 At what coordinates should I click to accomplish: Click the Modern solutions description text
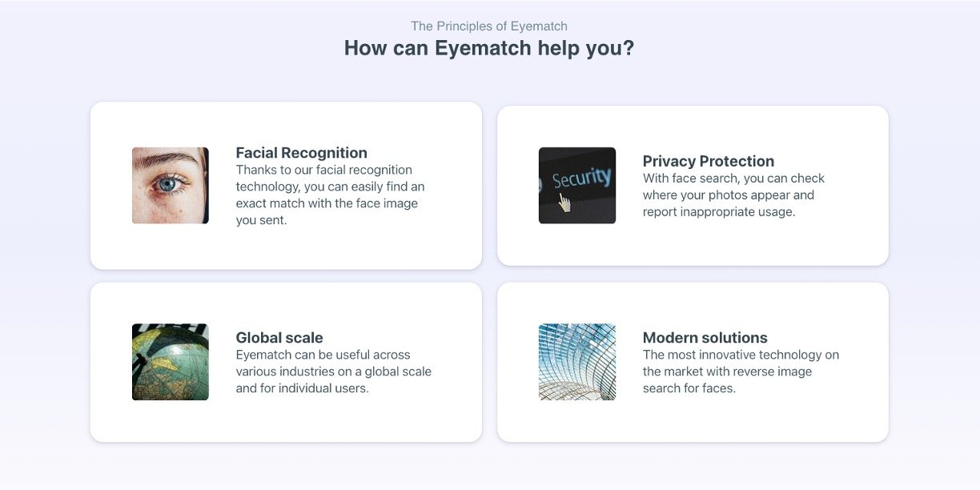click(x=740, y=372)
